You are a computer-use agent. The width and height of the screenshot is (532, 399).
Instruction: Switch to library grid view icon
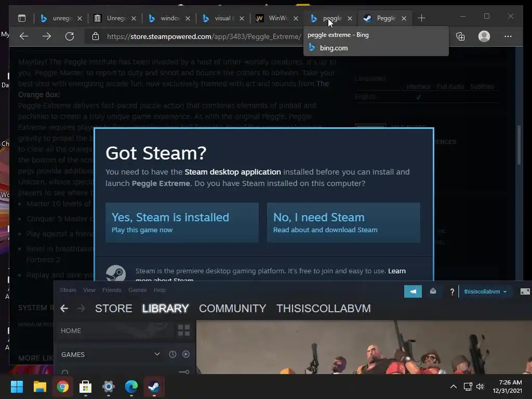[x=184, y=330]
